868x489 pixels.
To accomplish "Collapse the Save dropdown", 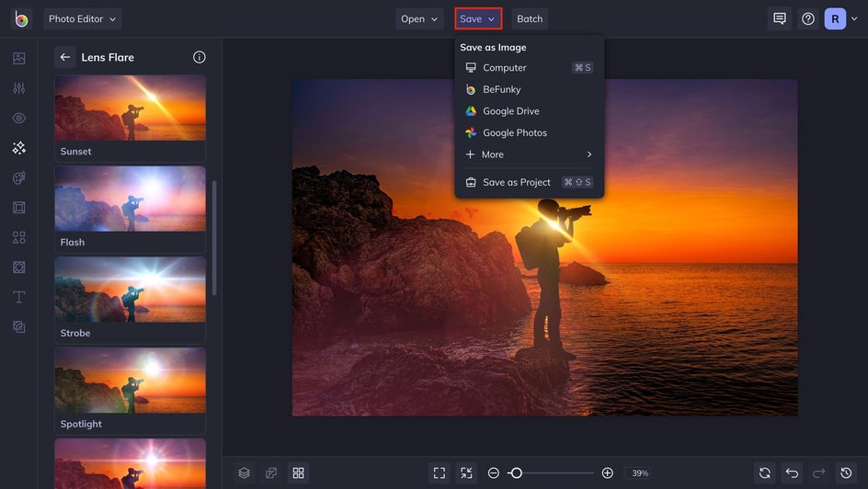I will pos(478,18).
